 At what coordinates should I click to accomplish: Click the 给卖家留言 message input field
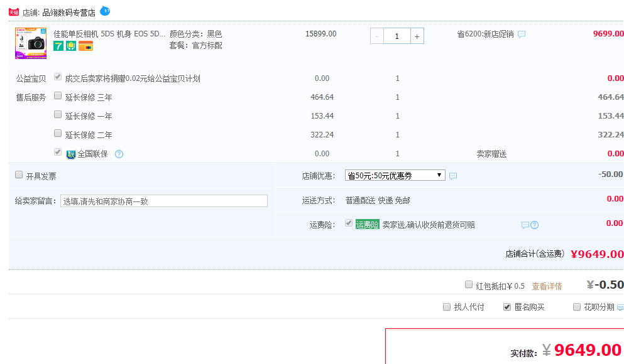coord(164,201)
